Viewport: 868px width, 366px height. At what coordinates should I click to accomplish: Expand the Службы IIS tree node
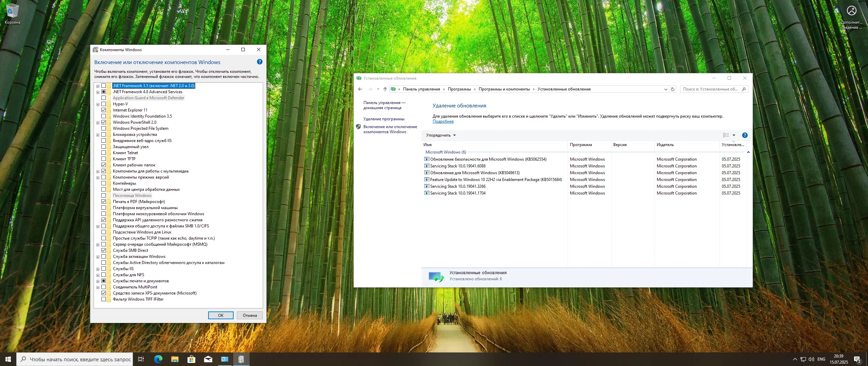[x=98, y=269]
